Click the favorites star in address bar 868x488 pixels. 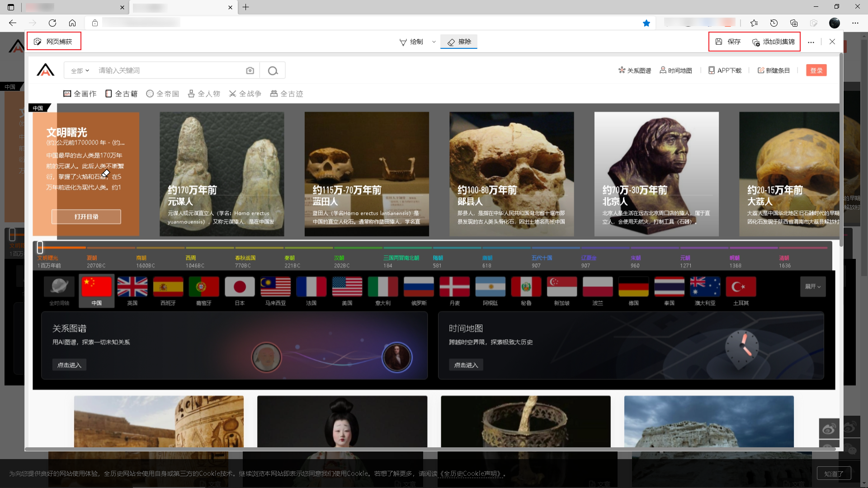pyautogui.click(x=646, y=23)
